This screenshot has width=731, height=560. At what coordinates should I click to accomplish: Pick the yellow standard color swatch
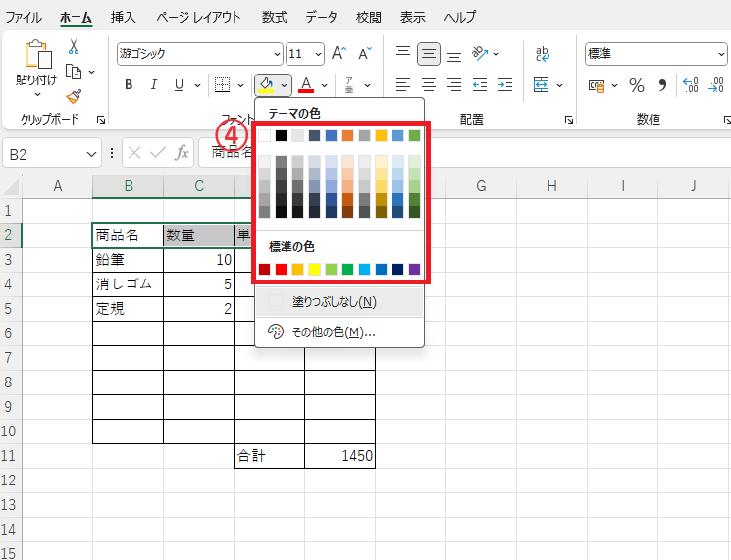(315, 269)
